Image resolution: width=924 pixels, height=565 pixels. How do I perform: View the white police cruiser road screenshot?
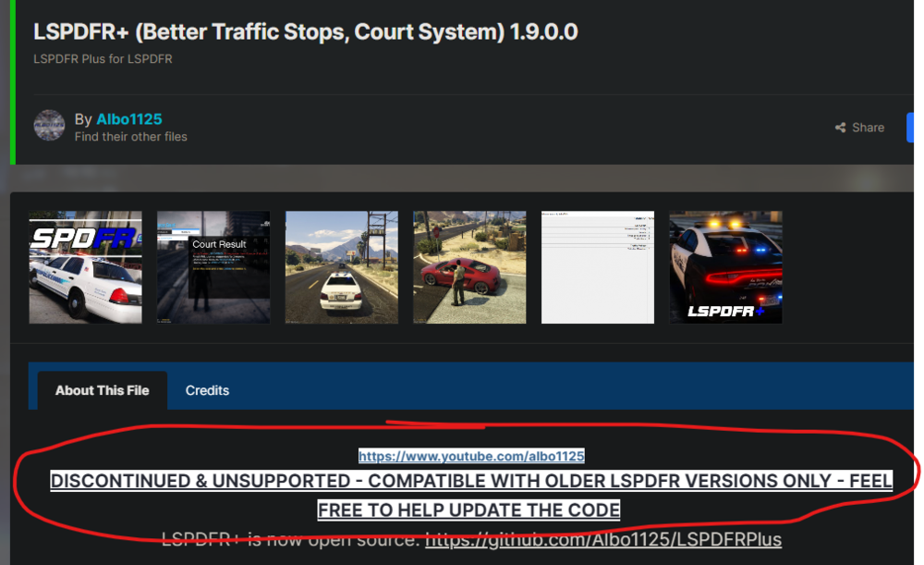tap(341, 267)
